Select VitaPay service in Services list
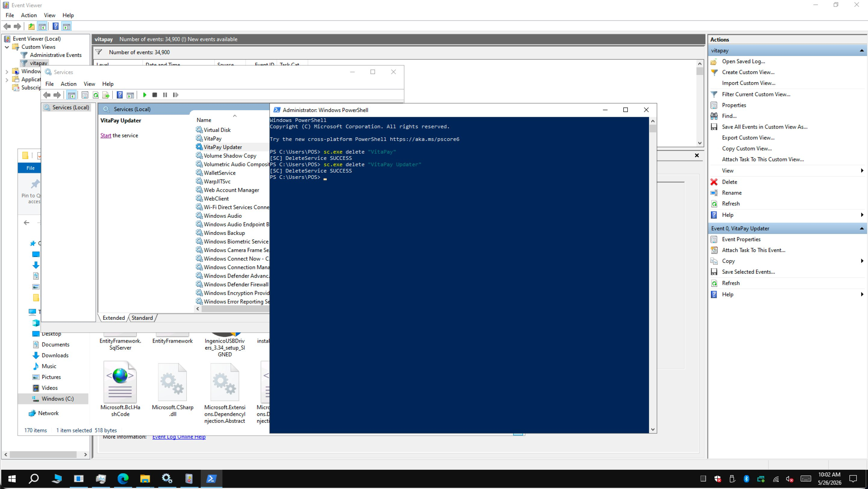The height and width of the screenshot is (489, 868). tap(212, 139)
